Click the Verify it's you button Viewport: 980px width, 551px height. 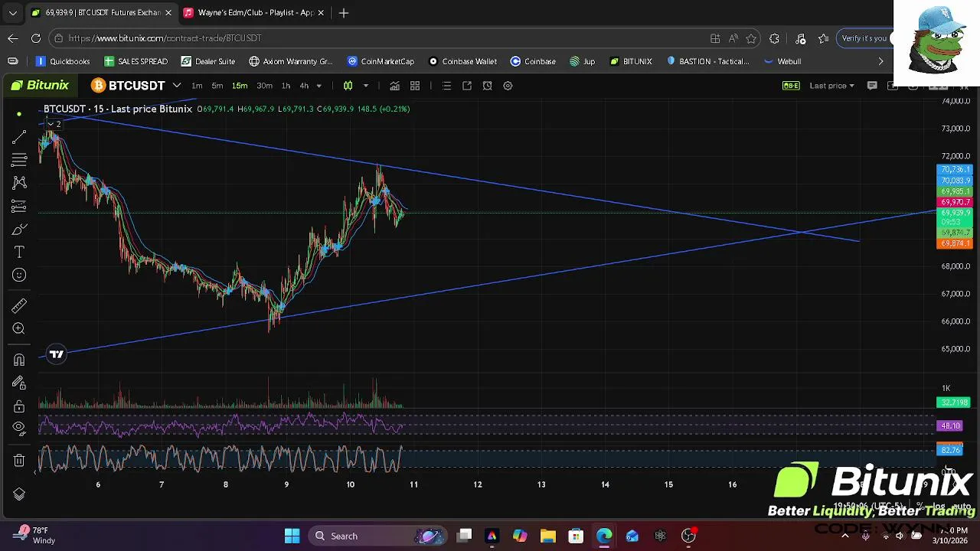[x=865, y=38]
